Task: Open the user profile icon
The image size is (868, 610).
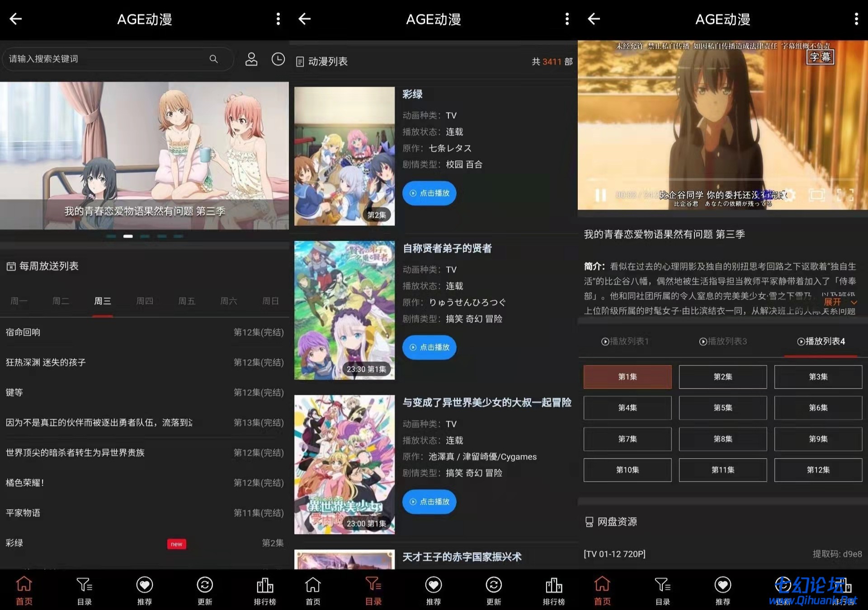Action: tap(251, 59)
